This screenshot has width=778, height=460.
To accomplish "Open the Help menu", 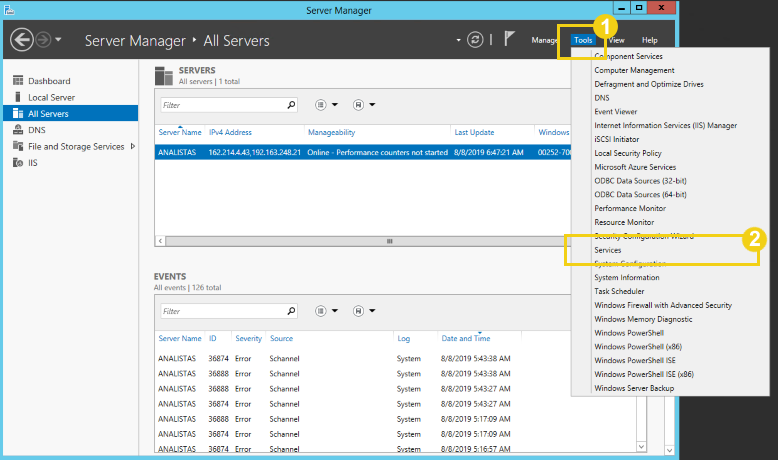I will [x=649, y=40].
